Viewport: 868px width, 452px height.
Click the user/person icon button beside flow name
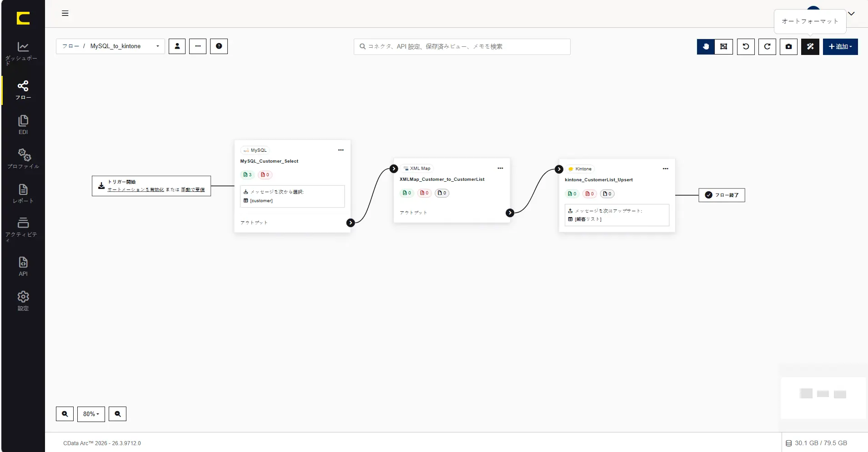(177, 46)
